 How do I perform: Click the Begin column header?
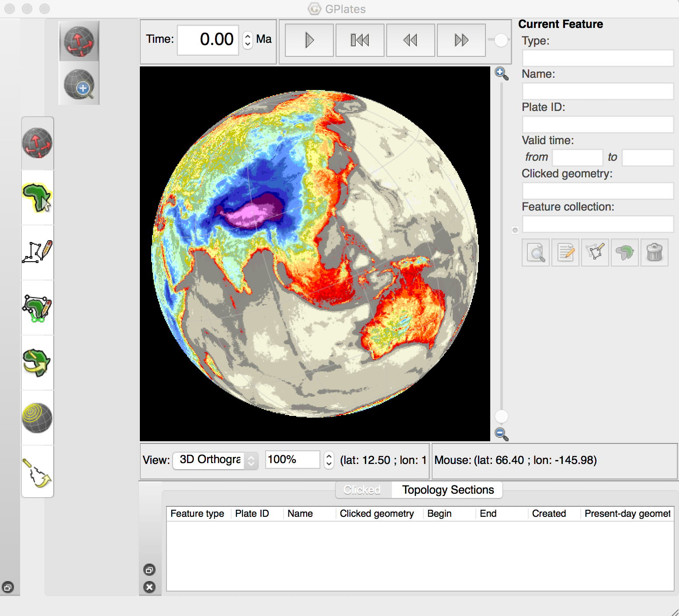tap(449, 514)
